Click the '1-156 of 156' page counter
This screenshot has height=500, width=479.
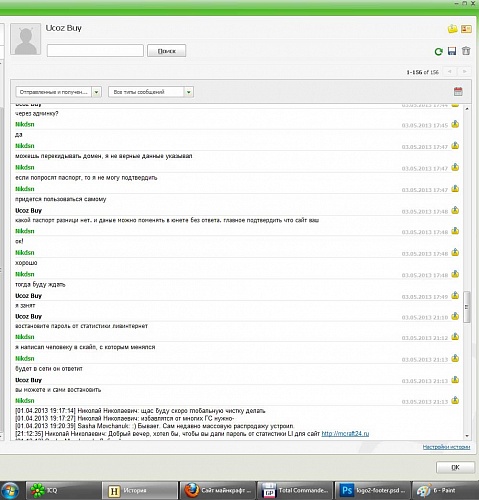[423, 72]
